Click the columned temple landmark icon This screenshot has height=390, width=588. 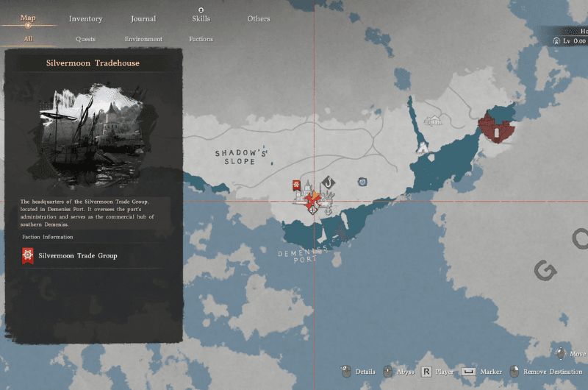tap(435, 120)
